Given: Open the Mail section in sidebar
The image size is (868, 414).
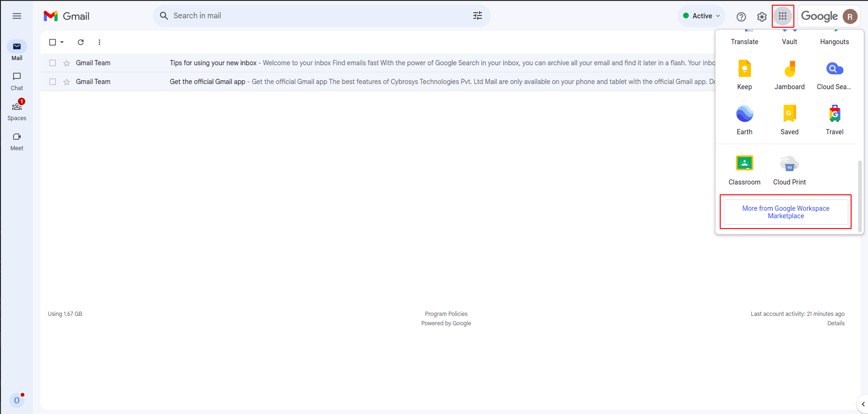Looking at the screenshot, I should click(17, 51).
